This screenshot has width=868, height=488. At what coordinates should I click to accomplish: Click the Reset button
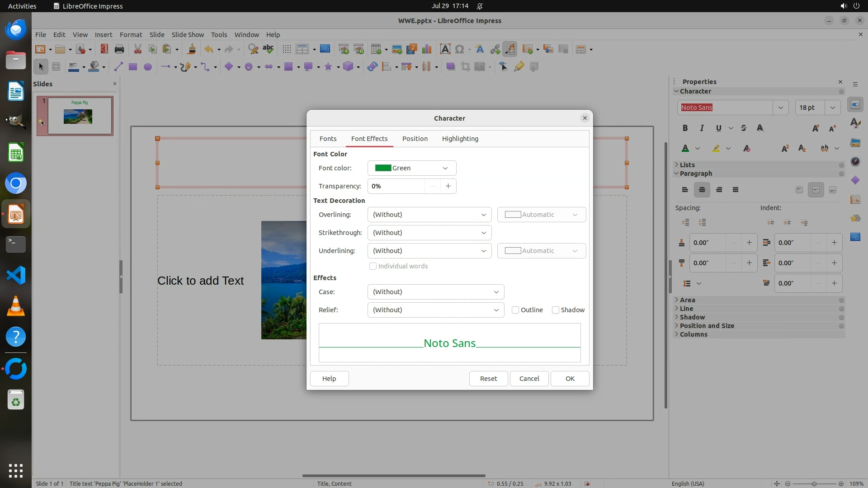coord(488,379)
